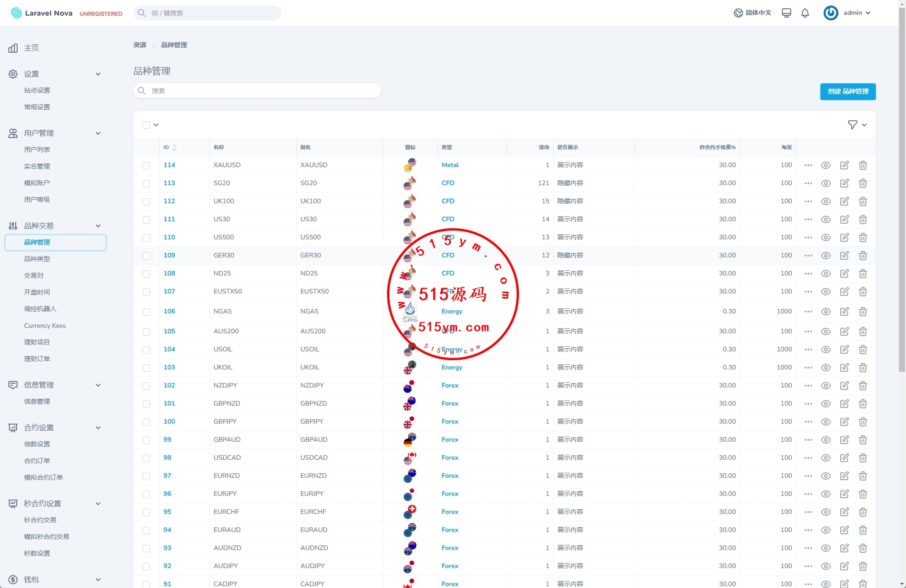Image resolution: width=906 pixels, height=588 pixels.
Task: Toggle the select-all checkbox in table header
Action: 146,125
